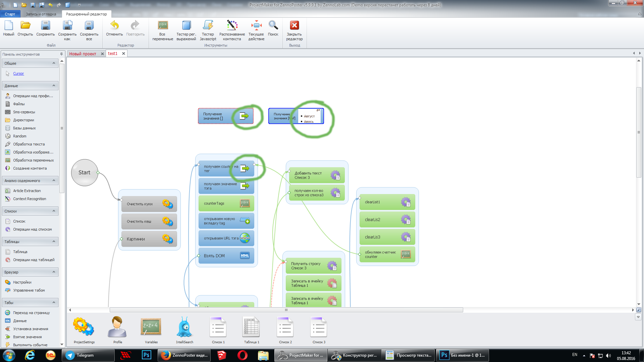
Task: Click the canvas vertical scrollbar thumb
Action: click(x=639, y=132)
